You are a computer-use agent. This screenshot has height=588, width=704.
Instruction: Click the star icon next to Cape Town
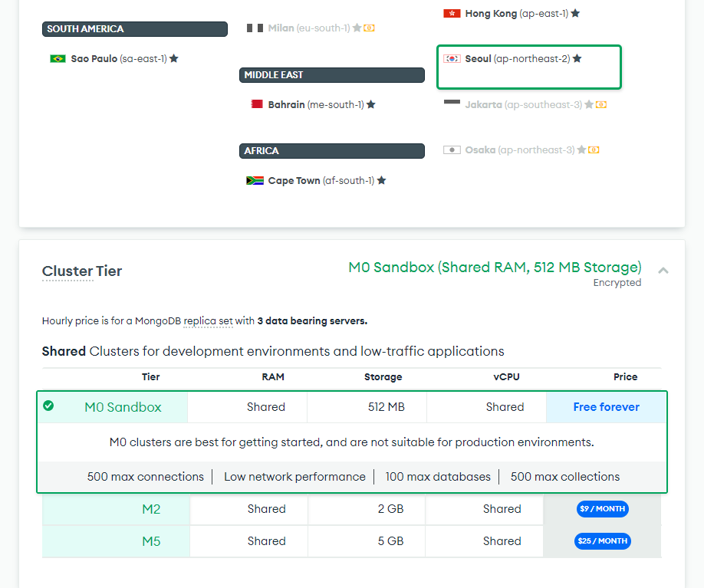(x=382, y=180)
